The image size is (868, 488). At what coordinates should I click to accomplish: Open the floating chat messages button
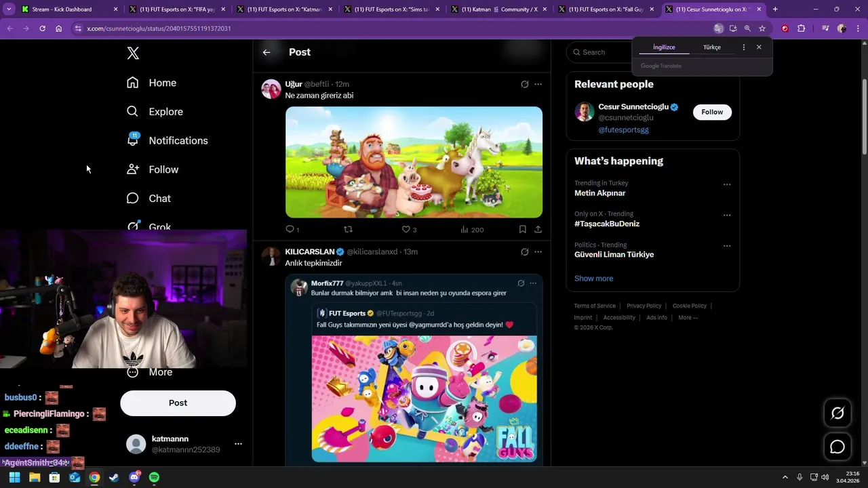coord(837,447)
